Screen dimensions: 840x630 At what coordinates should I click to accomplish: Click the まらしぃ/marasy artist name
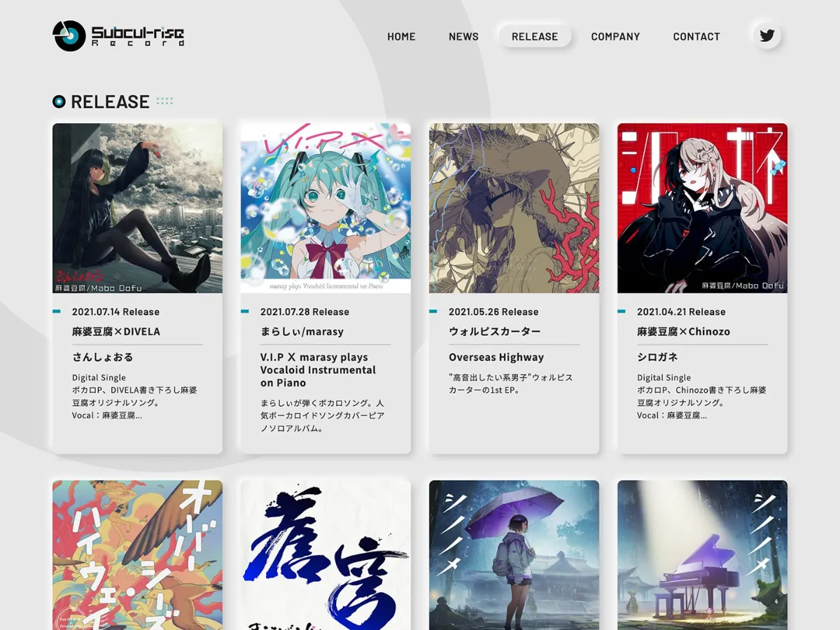pyautogui.click(x=302, y=331)
